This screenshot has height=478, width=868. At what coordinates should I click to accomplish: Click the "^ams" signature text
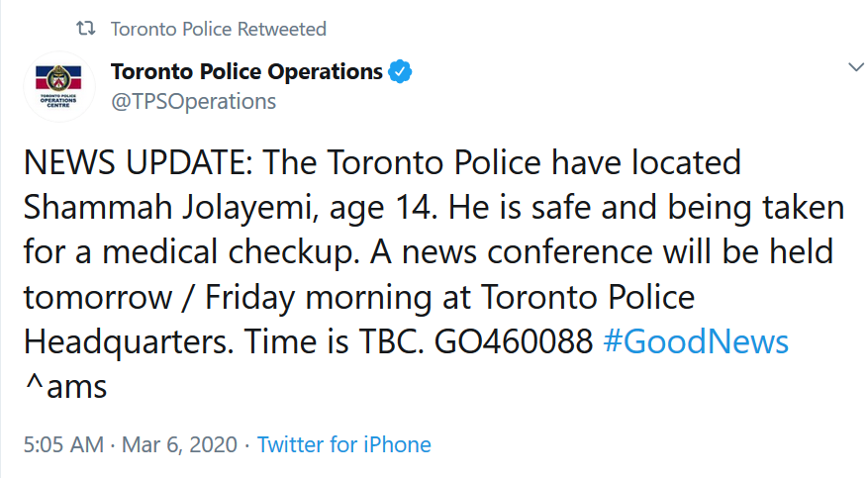click(x=64, y=386)
